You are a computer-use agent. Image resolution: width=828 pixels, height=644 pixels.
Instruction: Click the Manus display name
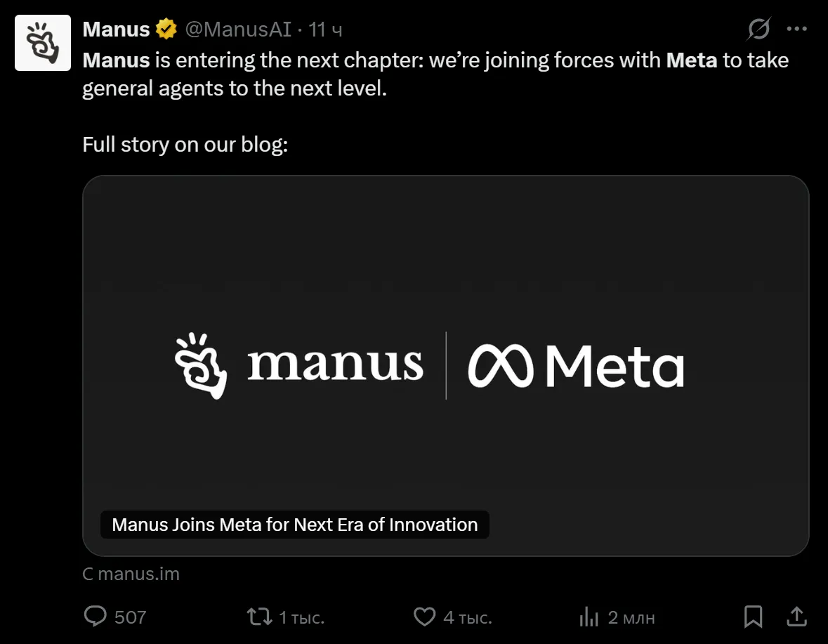(x=116, y=29)
